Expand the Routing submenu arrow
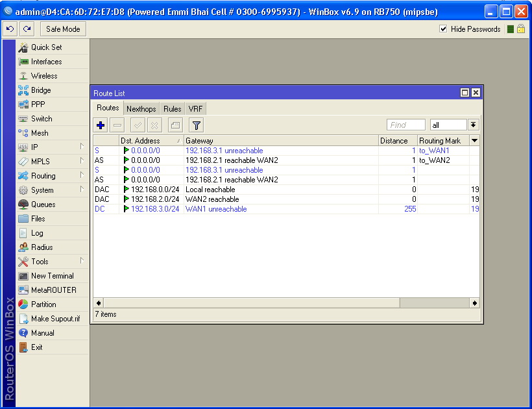Image resolution: width=532 pixels, height=409 pixels. pyautogui.click(x=82, y=175)
